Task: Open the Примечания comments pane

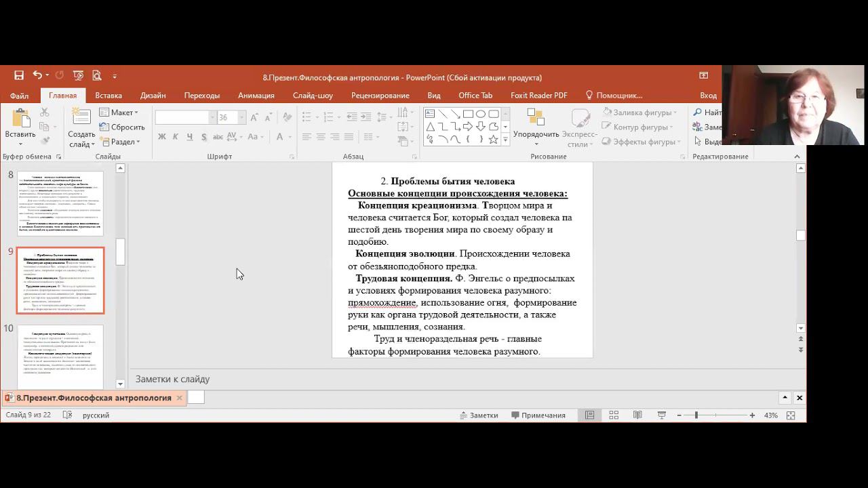Action: [x=538, y=415]
